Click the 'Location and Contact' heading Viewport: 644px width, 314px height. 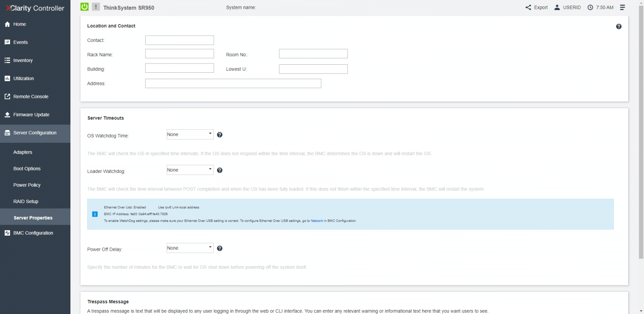(x=111, y=26)
